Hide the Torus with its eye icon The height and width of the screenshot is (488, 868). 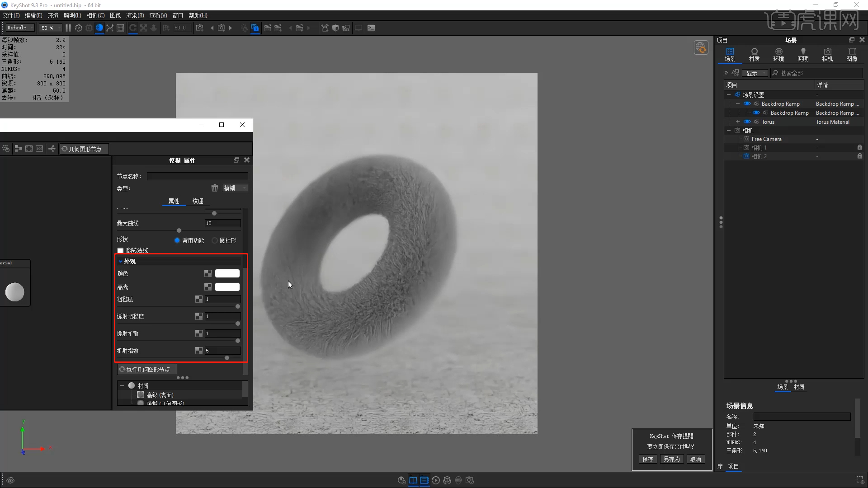coord(747,122)
